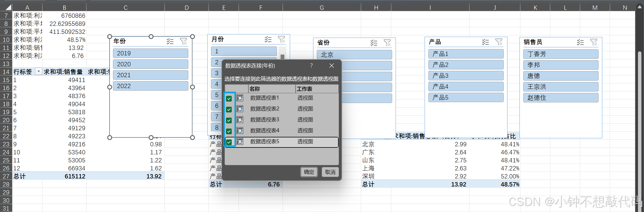Click cell with value 615112
This screenshot has width=644, height=212.
click(x=64, y=176)
